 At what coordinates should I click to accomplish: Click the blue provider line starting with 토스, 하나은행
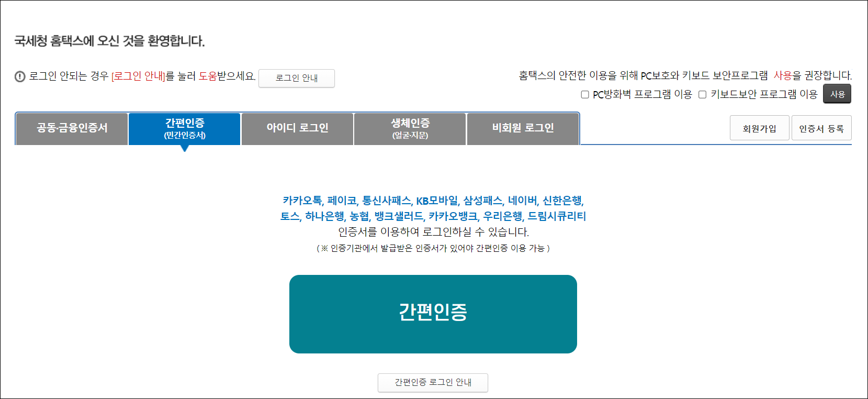(433, 216)
